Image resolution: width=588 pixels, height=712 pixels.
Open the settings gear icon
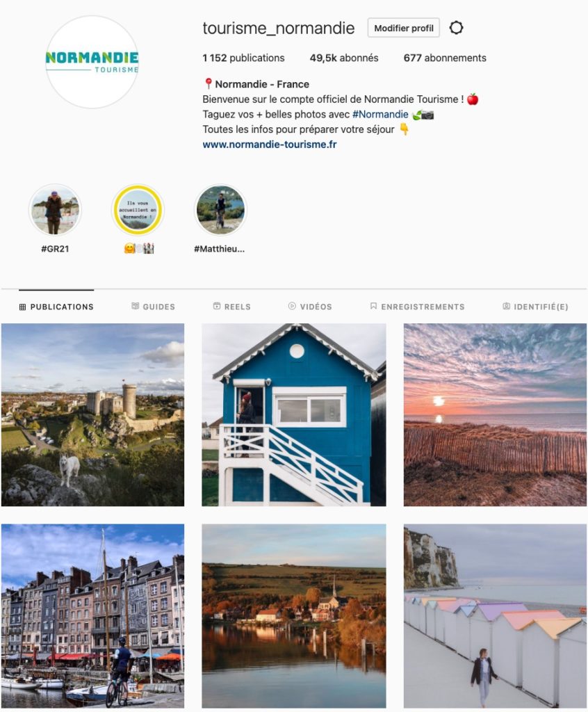[456, 28]
